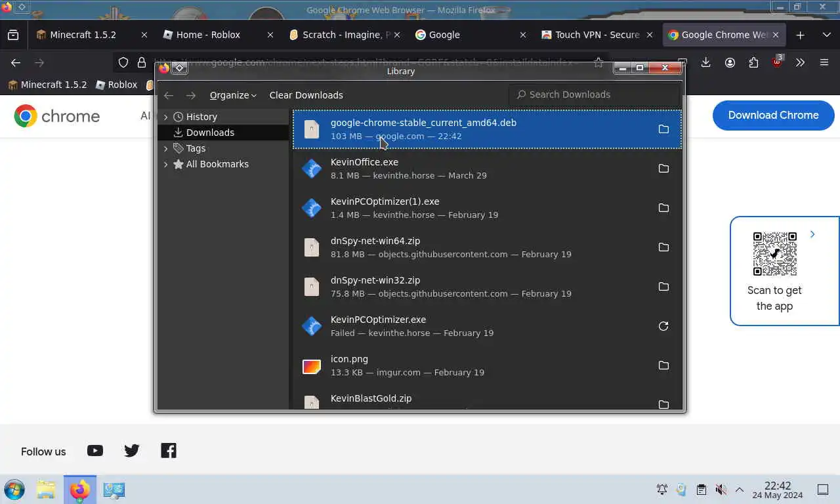Click the blue Download Chrome button
Image resolution: width=840 pixels, height=504 pixels.
773,115
